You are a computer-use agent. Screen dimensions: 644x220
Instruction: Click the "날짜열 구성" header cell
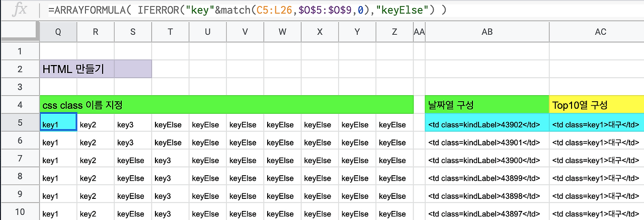coord(487,105)
